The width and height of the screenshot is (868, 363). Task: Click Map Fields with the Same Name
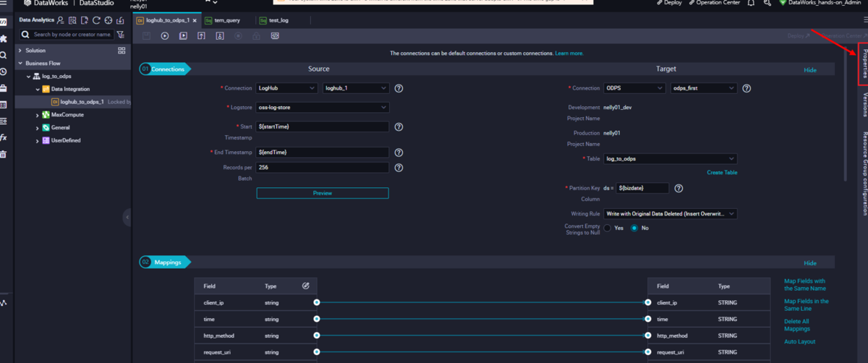point(805,284)
